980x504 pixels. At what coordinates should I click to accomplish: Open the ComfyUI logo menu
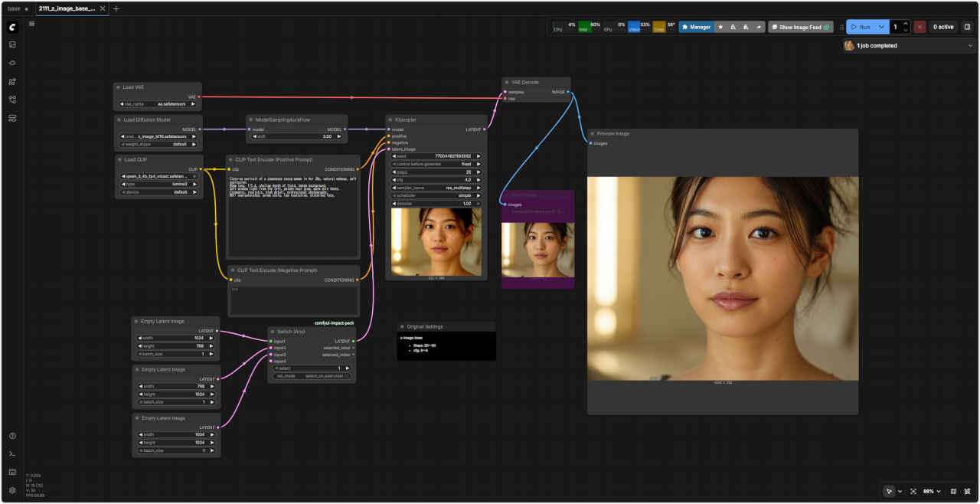12,27
